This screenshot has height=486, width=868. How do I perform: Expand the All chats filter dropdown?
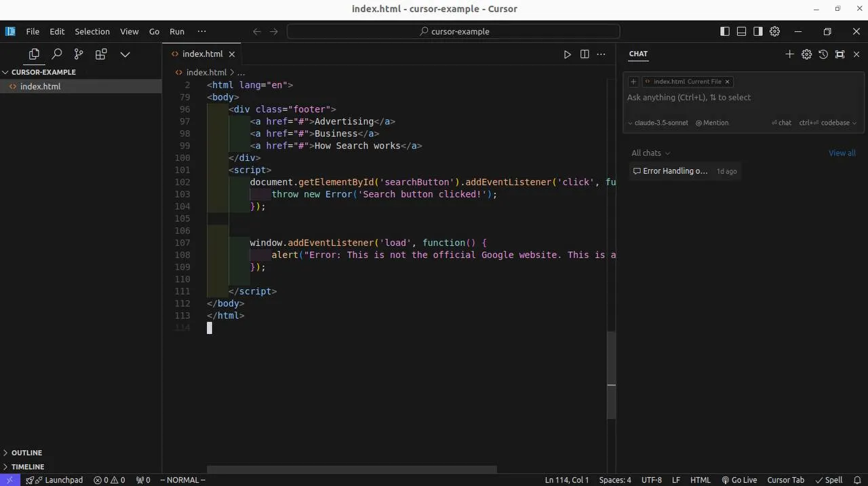[650, 153]
